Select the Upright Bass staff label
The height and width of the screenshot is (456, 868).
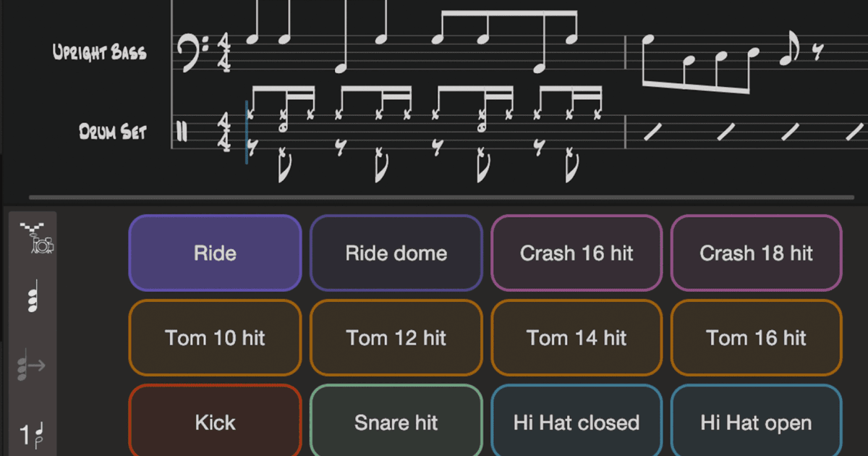point(99,53)
